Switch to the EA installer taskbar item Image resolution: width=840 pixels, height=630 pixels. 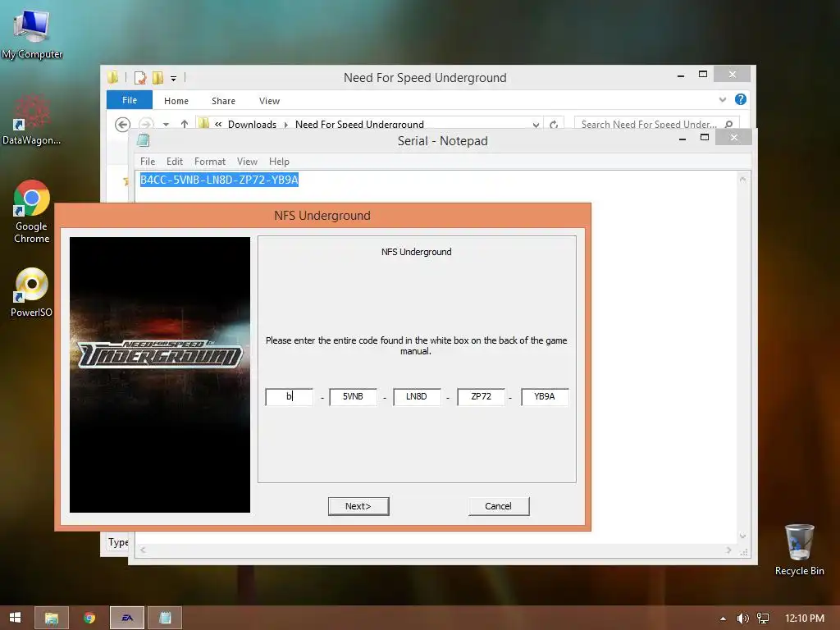pyautogui.click(x=127, y=618)
